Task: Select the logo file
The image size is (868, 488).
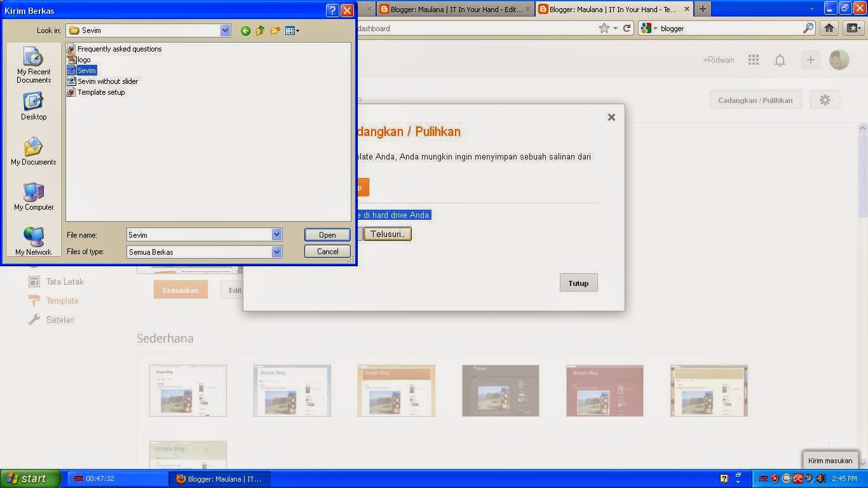Action: (79, 60)
